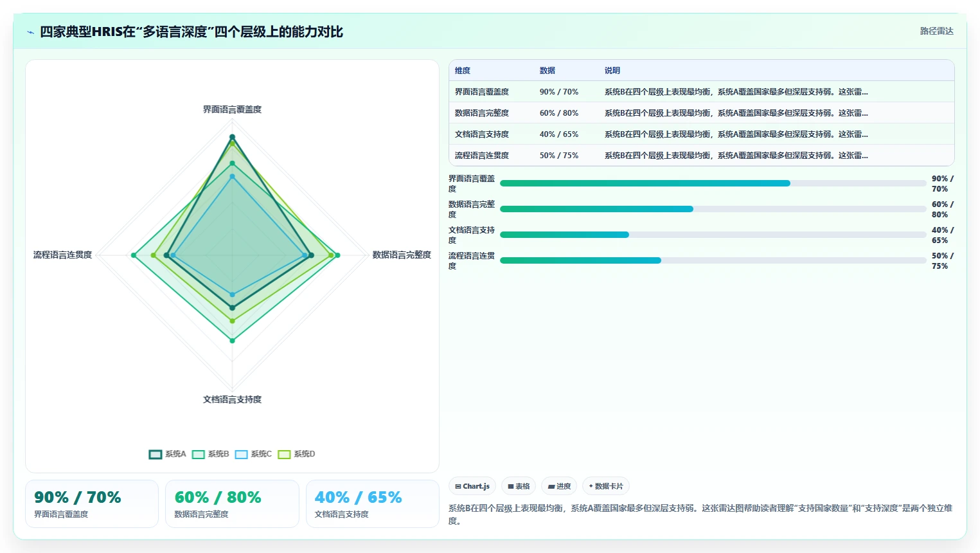
Task: Click radar axis label 数据语言完整度
Action: coord(402,255)
